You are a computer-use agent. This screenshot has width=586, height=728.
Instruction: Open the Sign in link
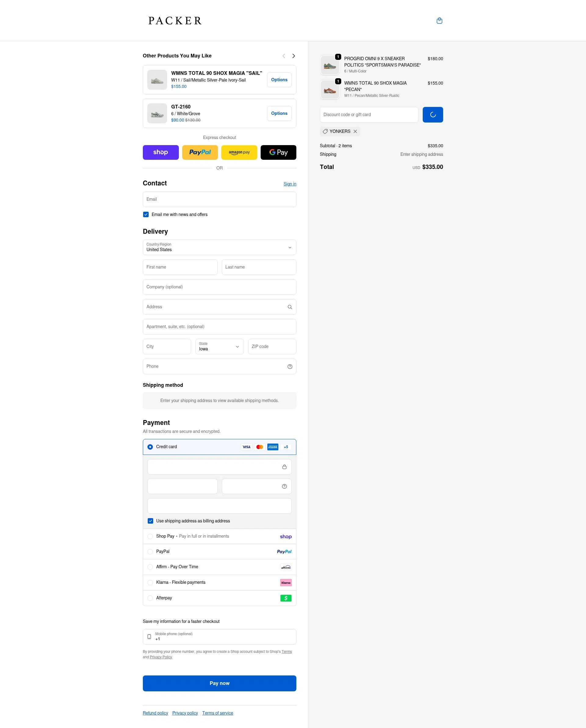tap(290, 184)
